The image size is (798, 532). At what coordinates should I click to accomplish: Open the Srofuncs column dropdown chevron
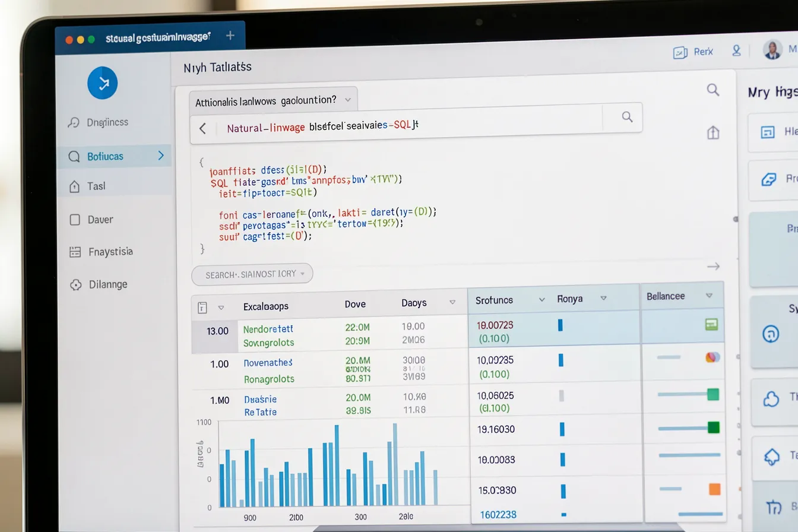point(541,300)
